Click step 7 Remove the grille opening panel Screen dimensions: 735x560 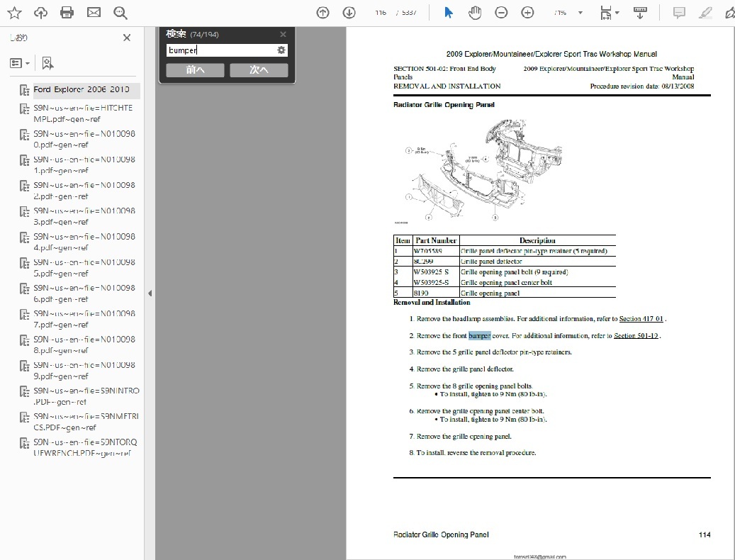tap(464, 436)
